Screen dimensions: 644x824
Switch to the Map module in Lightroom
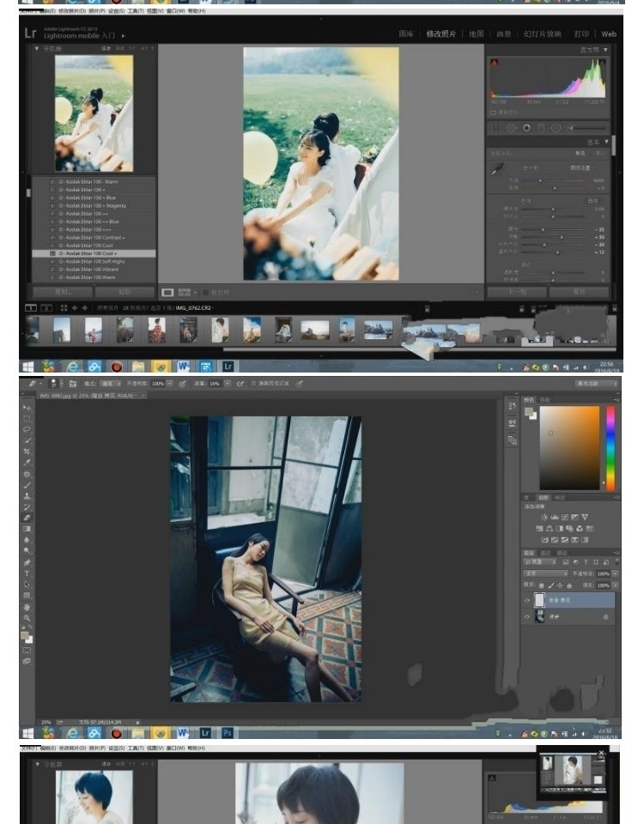tap(477, 34)
